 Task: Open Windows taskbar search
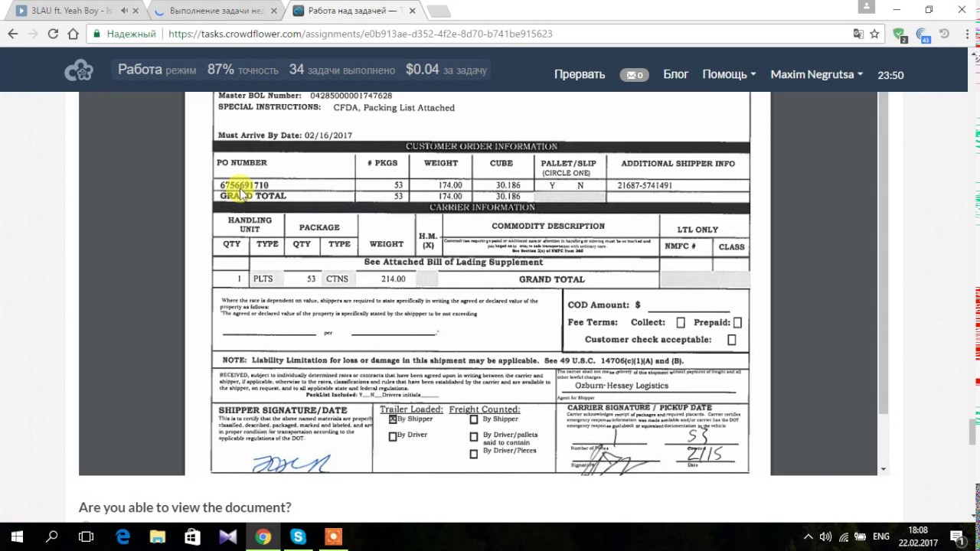pyautogui.click(x=52, y=536)
